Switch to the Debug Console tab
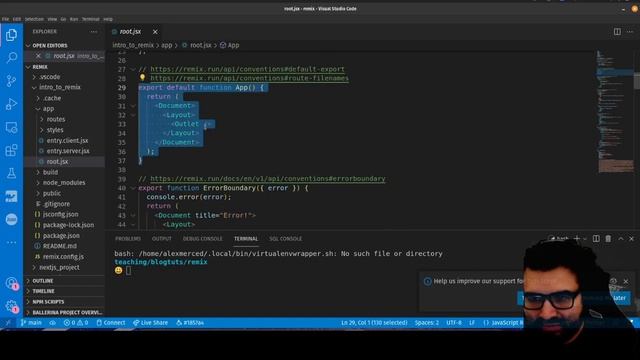The height and width of the screenshot is (360, 640). (x=202, y=239)
